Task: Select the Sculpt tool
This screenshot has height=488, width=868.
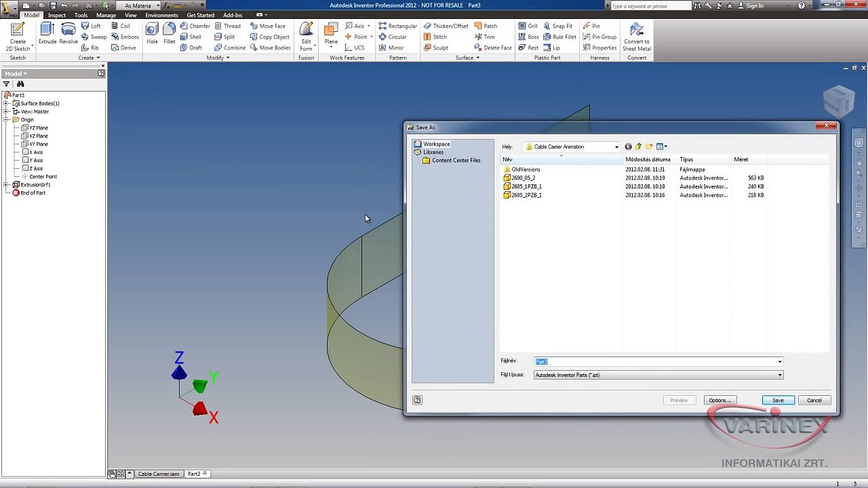Action: [436, 47]
